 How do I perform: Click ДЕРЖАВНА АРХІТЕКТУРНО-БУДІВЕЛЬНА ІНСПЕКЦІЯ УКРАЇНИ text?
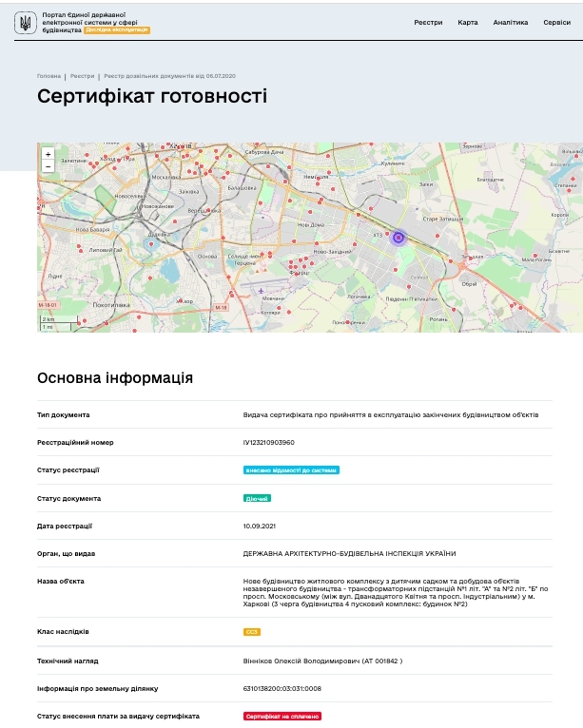349,553
